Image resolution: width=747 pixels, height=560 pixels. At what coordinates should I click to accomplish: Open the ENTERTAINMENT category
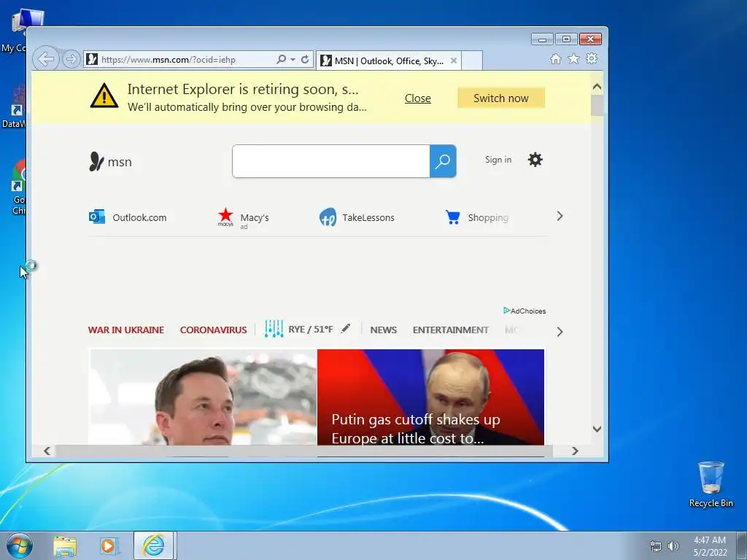(451, 330)
